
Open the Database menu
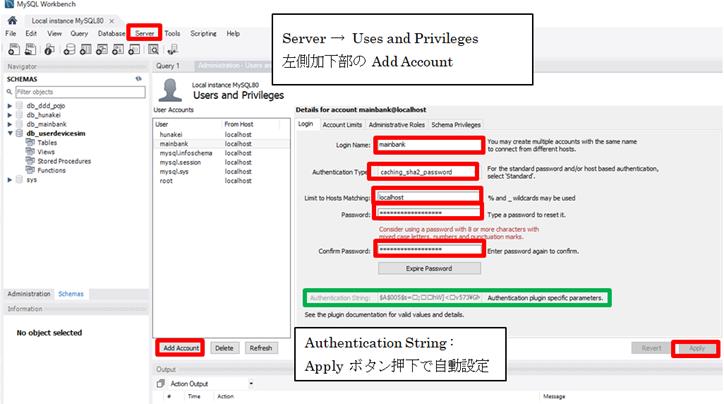pyautogui.click(x=111, y=33)
